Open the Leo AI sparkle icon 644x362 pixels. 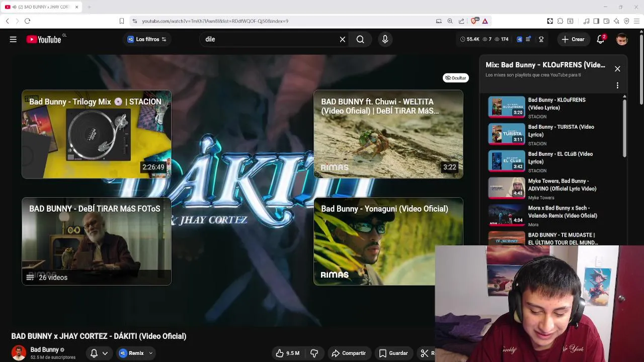[616, 21]
